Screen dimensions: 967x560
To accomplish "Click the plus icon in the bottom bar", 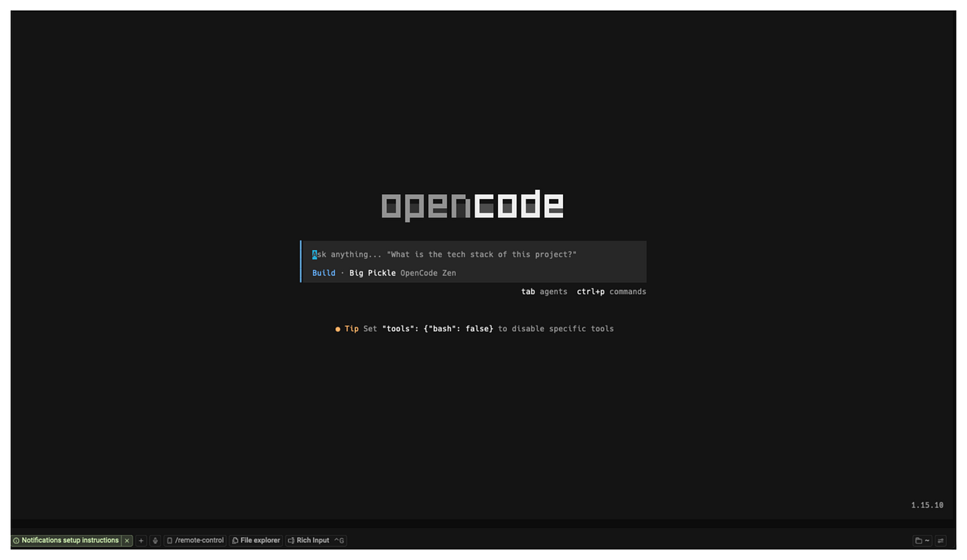I will click(141, 541).
